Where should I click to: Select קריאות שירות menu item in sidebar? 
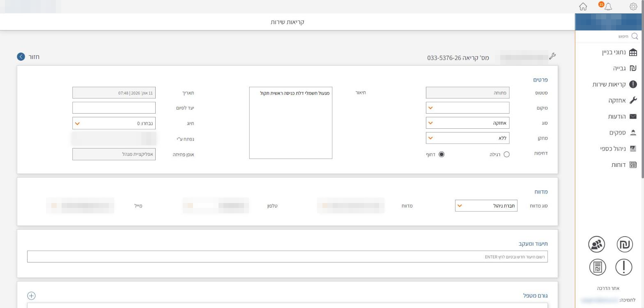click(x=609, y=84)
